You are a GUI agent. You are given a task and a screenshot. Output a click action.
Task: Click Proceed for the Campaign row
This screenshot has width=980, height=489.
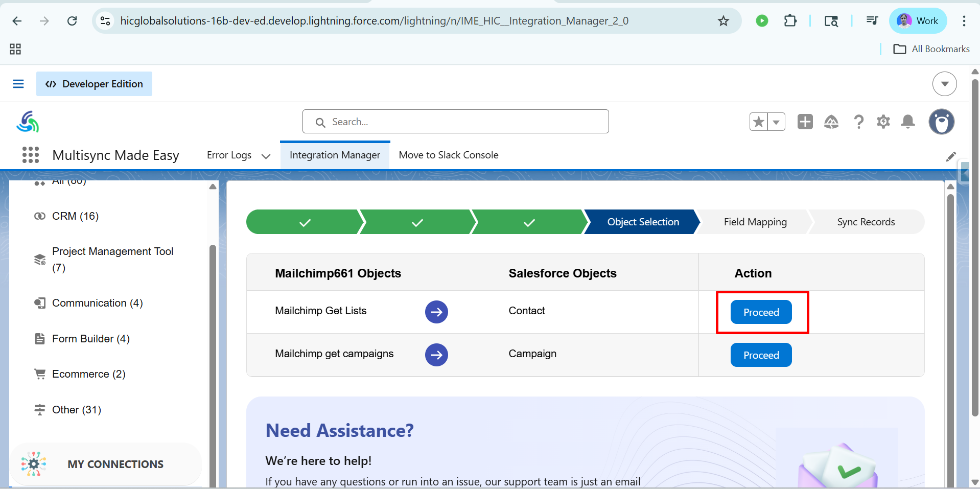[761, 355]
